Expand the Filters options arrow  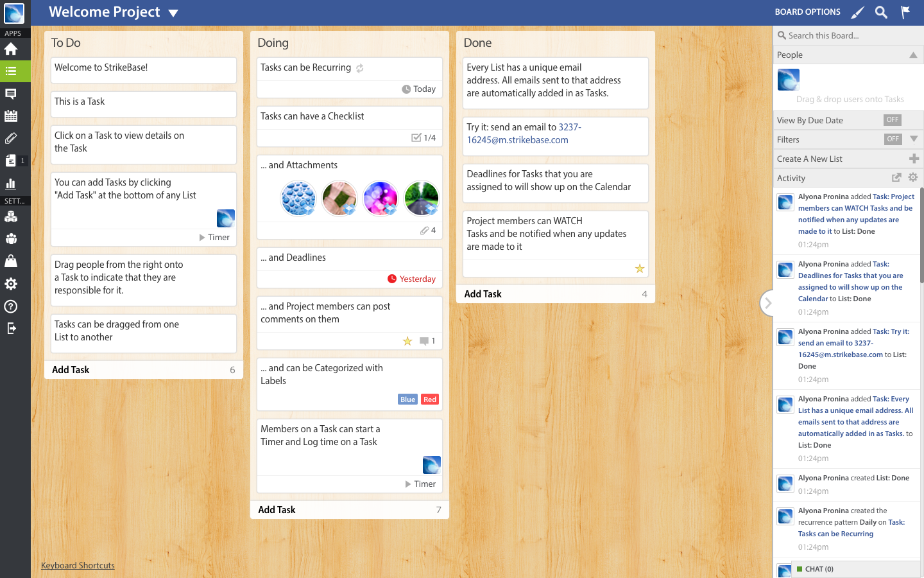coord(914,139)
